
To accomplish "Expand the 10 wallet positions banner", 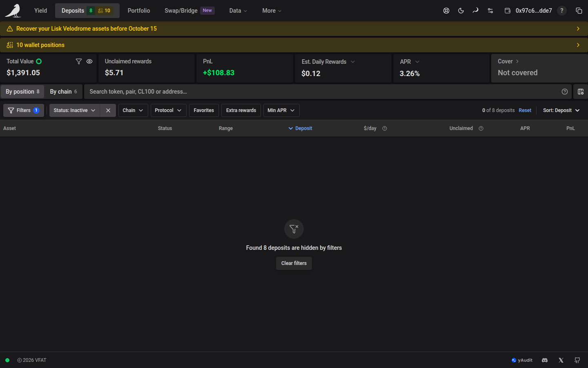I will pos(294,45).
